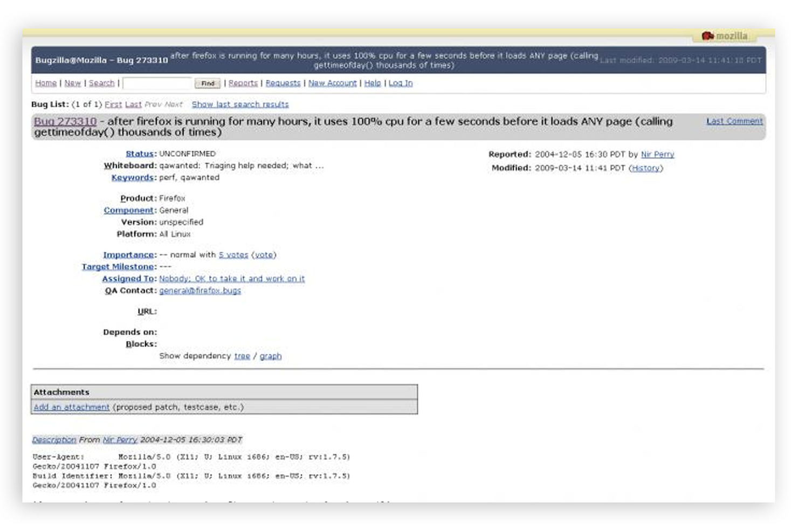Open the 5 votes link
The height and width of the screenshot is (532, 798).
click(233, 255)
